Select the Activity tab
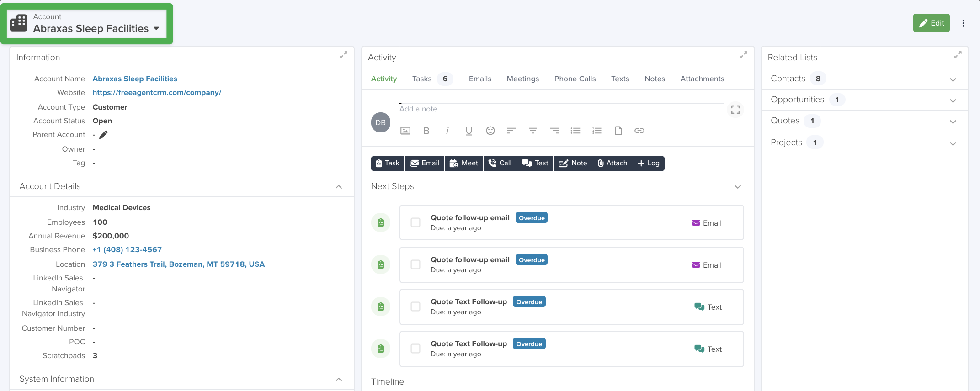 pos(384,79)
